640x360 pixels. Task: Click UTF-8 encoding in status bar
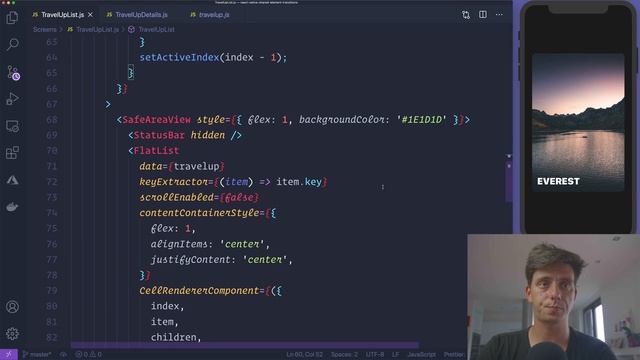375,354
